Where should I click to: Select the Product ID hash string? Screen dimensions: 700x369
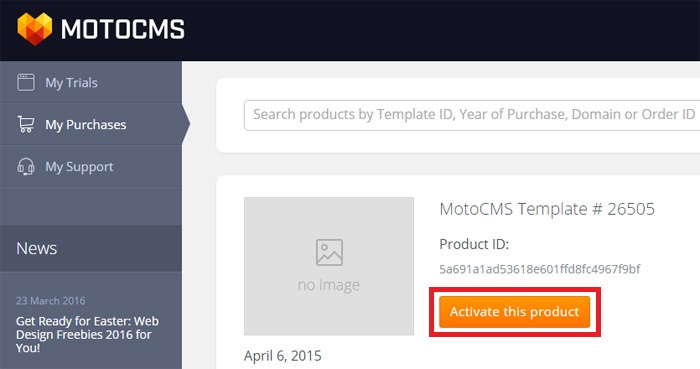click(x=540, y=269)
